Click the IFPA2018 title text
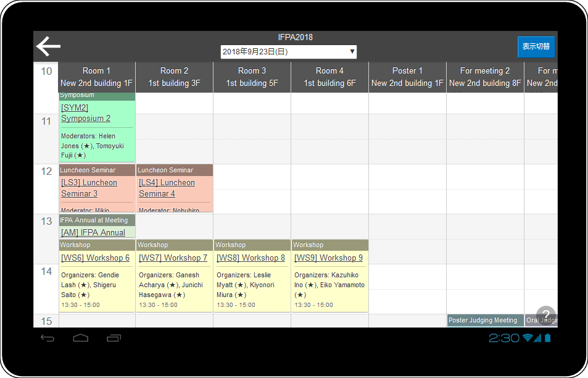Screen dimensions: 588x378 [295, 37]
